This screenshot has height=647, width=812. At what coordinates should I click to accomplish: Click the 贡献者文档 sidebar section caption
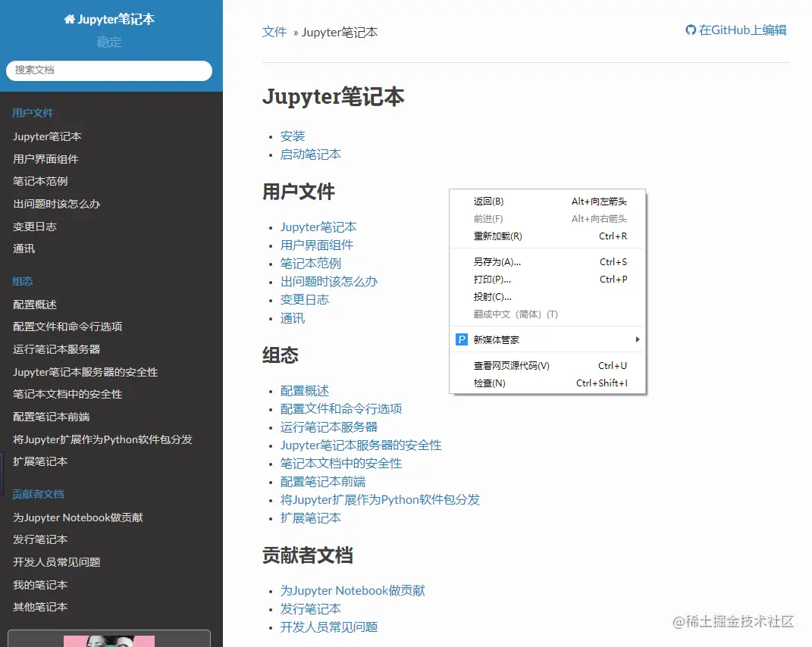39,494
